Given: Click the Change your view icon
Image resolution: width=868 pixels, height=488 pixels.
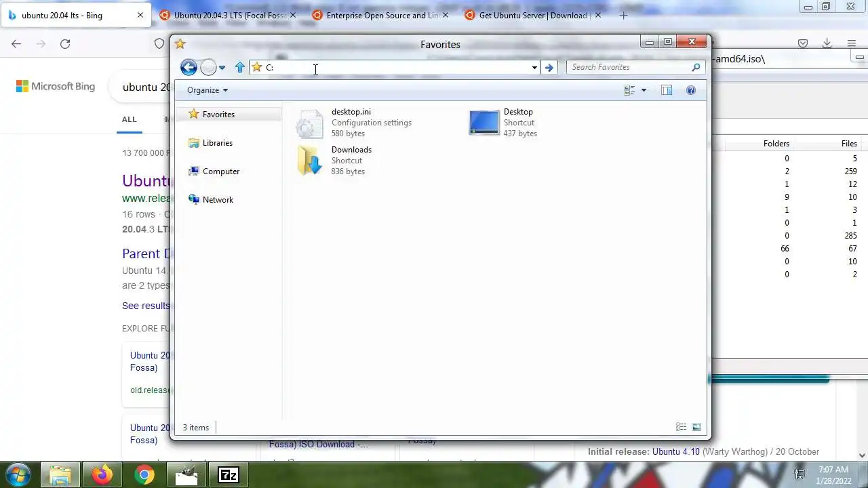Looking at the screenshot, I should click(x=629, y=90).
